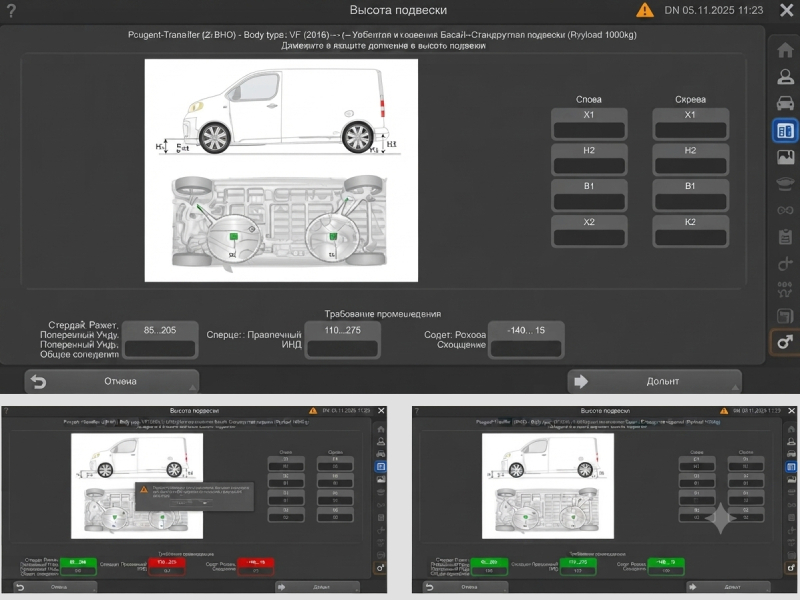Click the orange-outlined bottom icon in main sidebar

click(x=785, y=341)
